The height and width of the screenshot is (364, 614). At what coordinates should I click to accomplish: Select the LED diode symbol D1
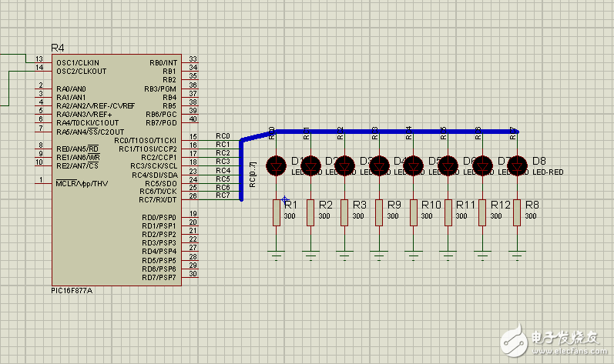[276, 165]
